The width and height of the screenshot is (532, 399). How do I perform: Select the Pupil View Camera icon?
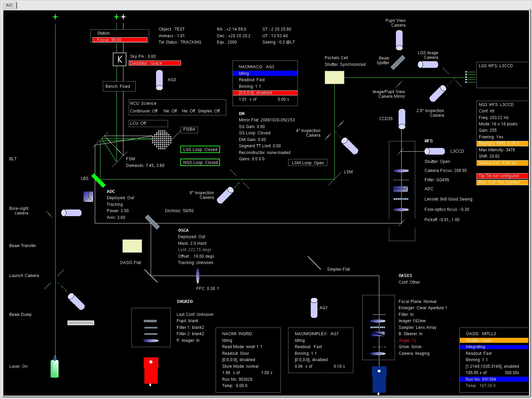[399, 40]
